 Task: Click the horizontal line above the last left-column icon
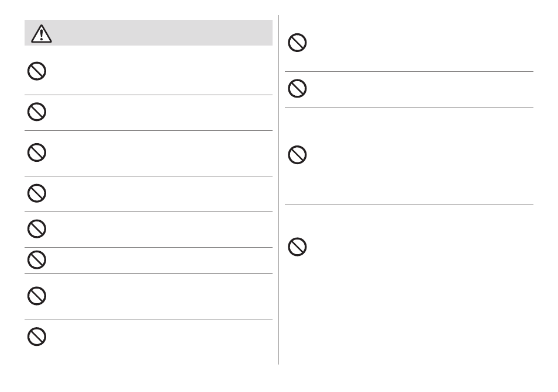click(149, 320)
